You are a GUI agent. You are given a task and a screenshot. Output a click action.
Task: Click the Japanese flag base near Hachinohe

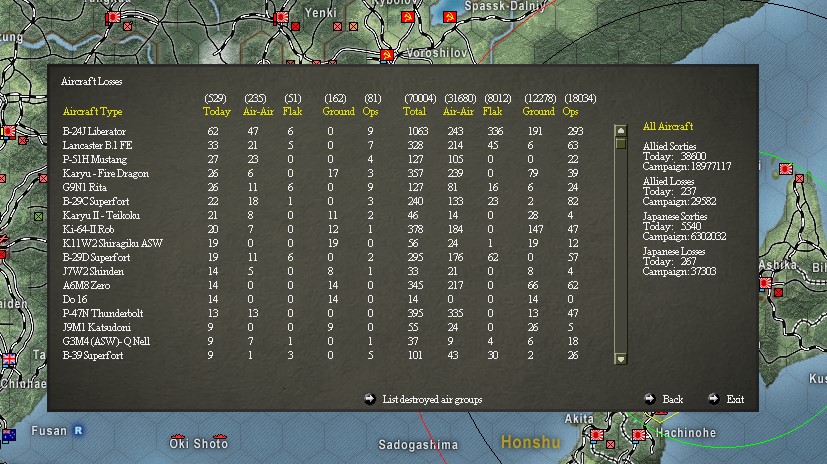point(639,435)
